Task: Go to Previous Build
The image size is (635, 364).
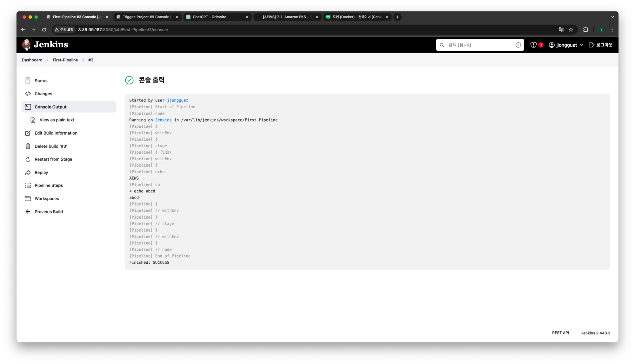Action: [x=49, y=212]
